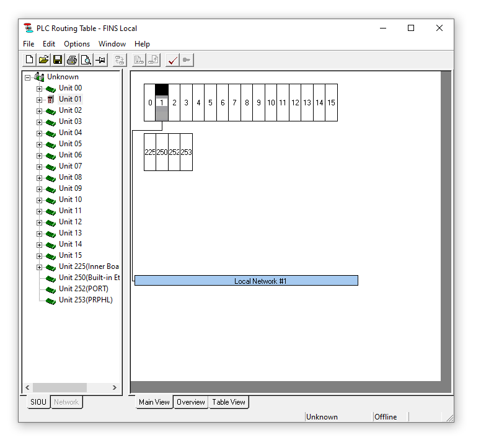Click the green Unit 252(PORT) module icon
This screenshot has height=448, width=481.
(51, 289)
